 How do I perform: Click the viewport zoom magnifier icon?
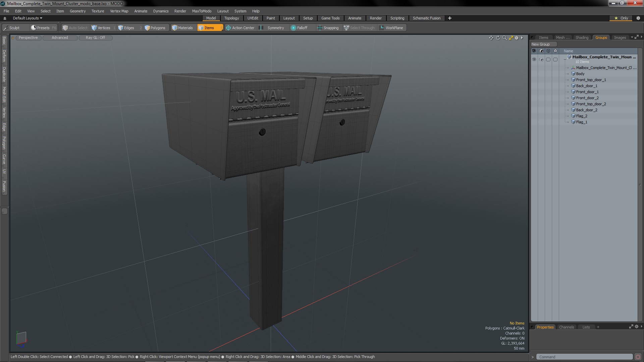pos(504,38)
